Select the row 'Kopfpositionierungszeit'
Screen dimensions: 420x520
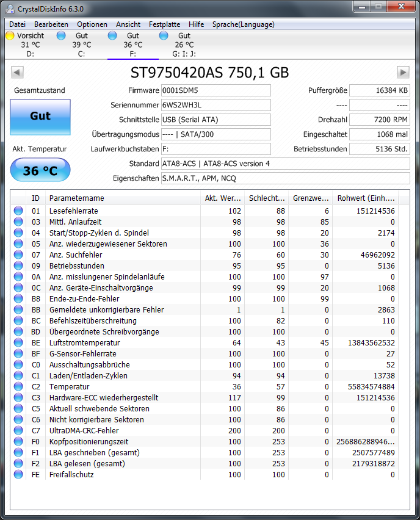point(205,441)
